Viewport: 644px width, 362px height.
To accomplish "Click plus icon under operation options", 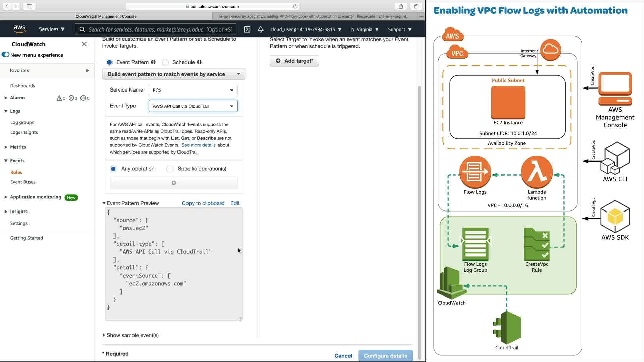I will point(174,183).
